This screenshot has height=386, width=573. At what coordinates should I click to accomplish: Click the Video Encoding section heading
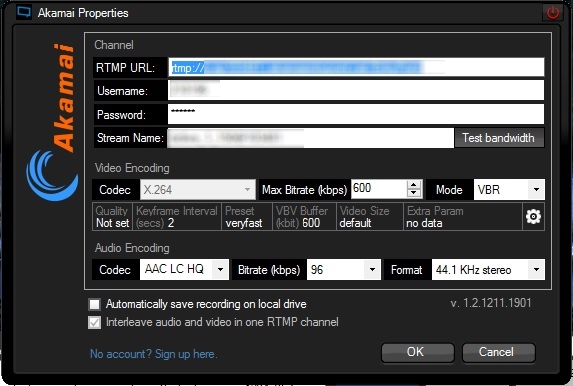tap(132, 168)
